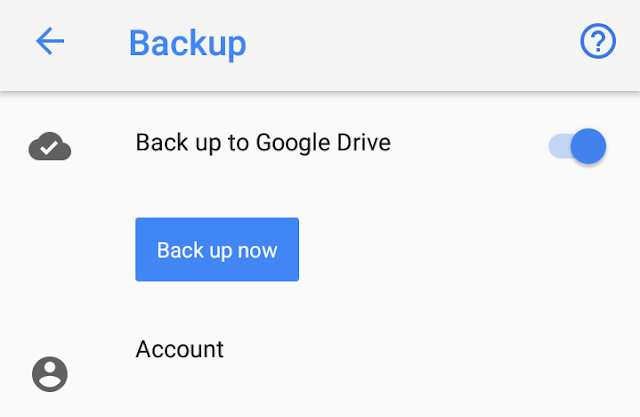Viewport: 640px width, 417px height.
Task: Return to the previous screen from Backup
Action: pos(50,41)
